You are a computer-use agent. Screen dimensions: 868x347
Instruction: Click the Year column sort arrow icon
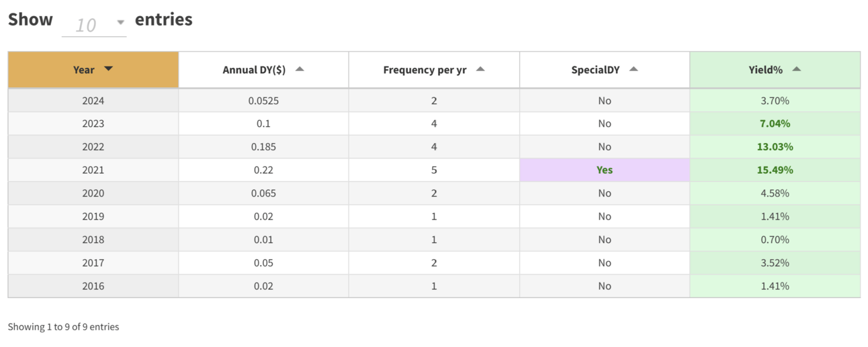108,69
